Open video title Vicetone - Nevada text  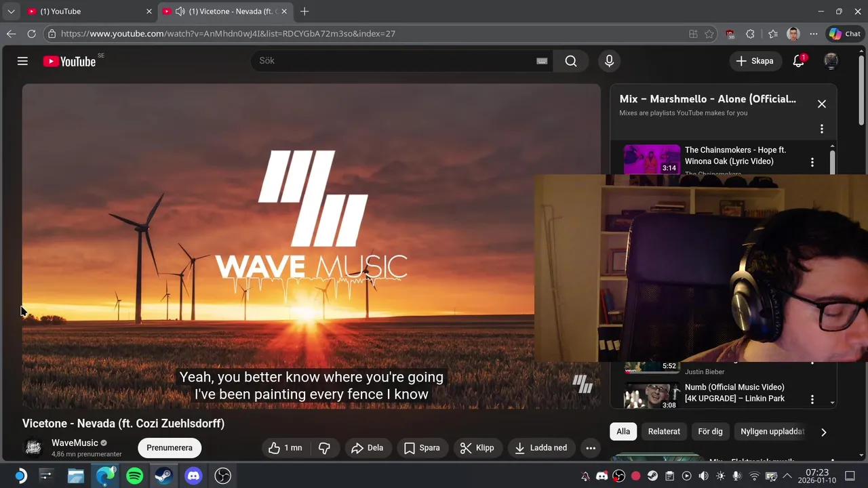[123, 424]
